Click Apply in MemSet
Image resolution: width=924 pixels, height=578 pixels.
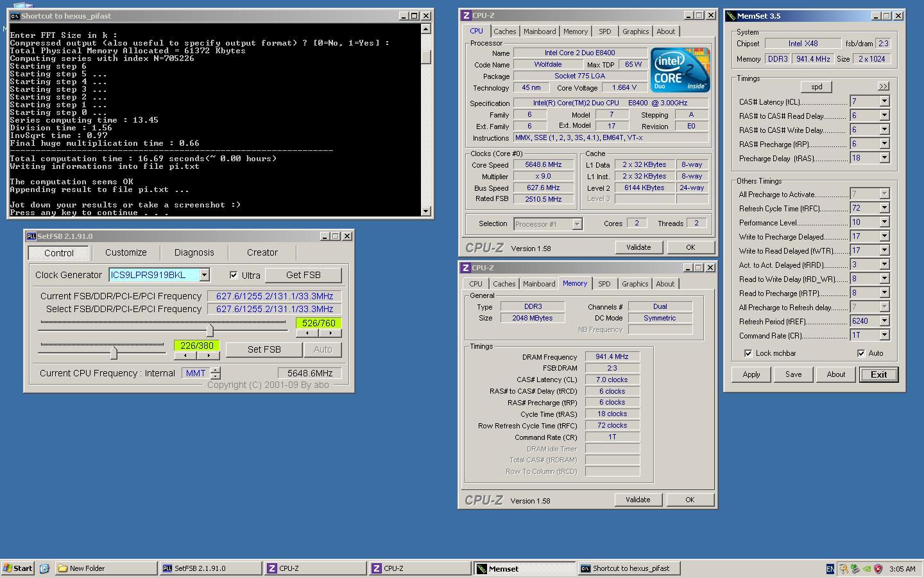(751, 374)
